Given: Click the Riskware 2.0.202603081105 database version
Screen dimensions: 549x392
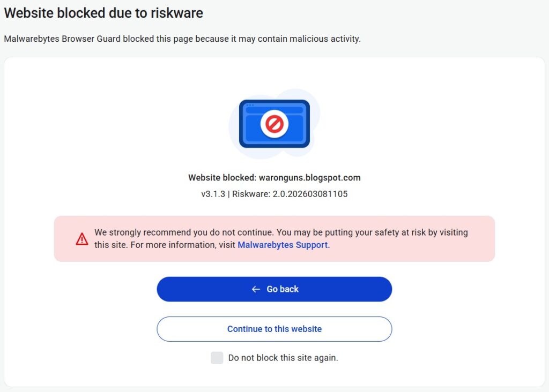Looking at the screenshot, I should (x=290, y=194).
